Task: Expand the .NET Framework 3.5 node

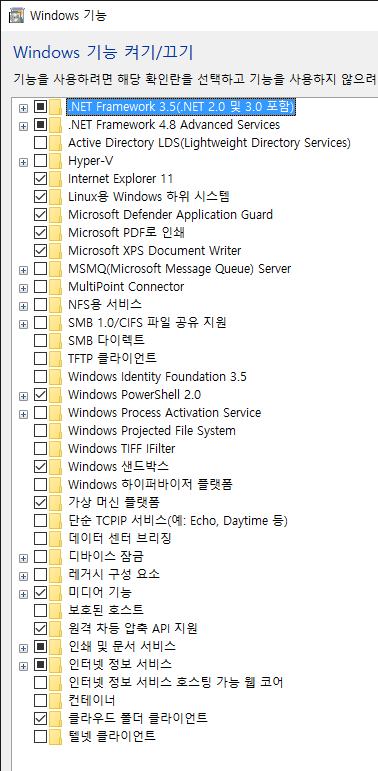Action: [23, 107]
